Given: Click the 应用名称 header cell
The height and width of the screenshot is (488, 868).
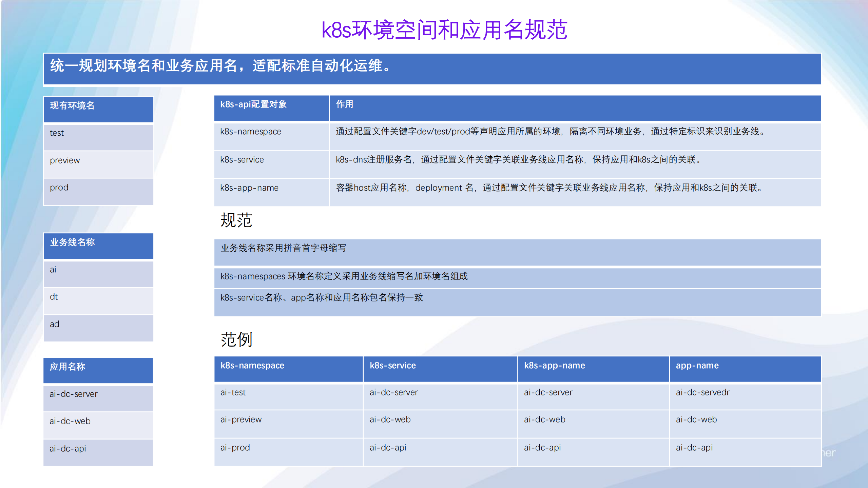Looking at the screenshot, I should tap(98, 370).
